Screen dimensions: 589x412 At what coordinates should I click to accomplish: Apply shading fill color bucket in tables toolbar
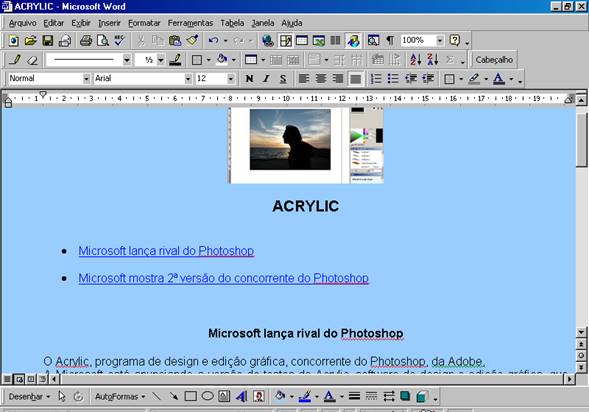point(222,60)
